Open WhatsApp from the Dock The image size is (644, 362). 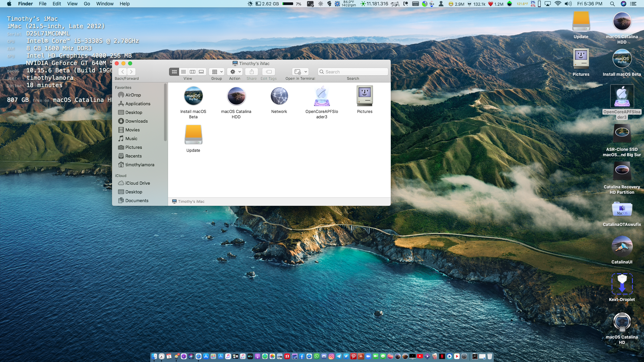pyautogui.click(x=316, y=356)
